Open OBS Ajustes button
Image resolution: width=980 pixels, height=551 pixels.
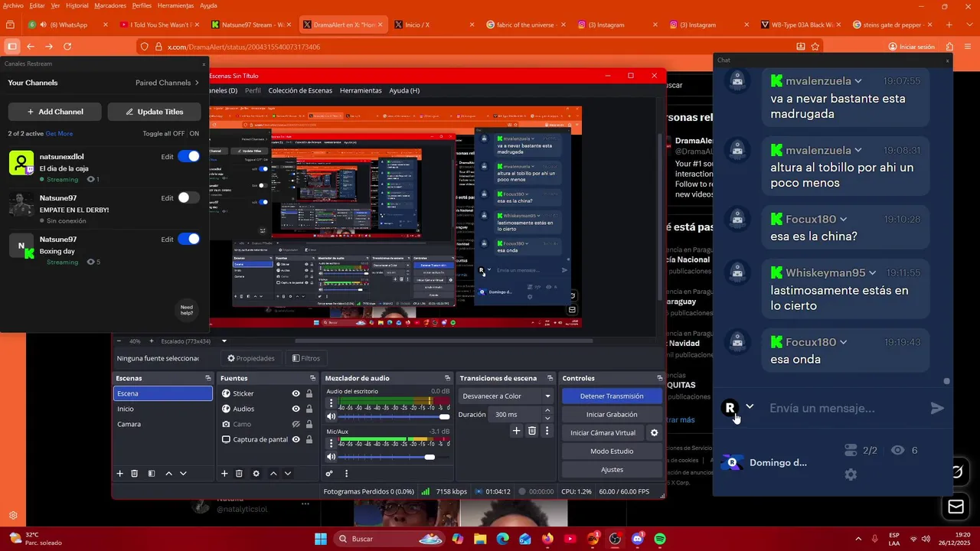click(x=612, y=469)
